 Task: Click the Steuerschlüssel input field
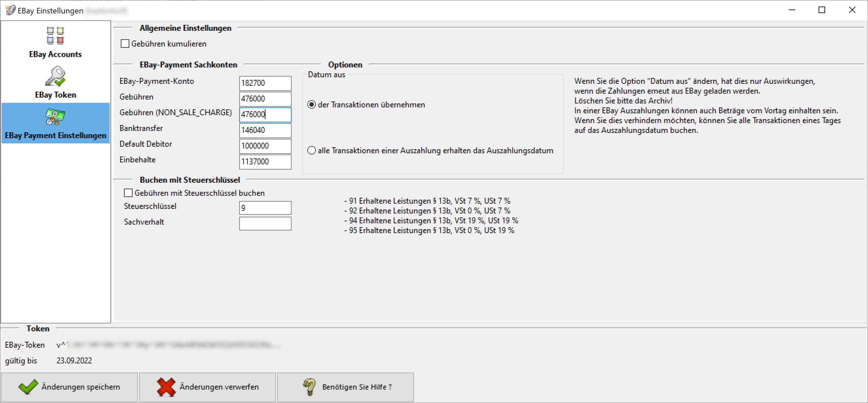tap(265, 208)
